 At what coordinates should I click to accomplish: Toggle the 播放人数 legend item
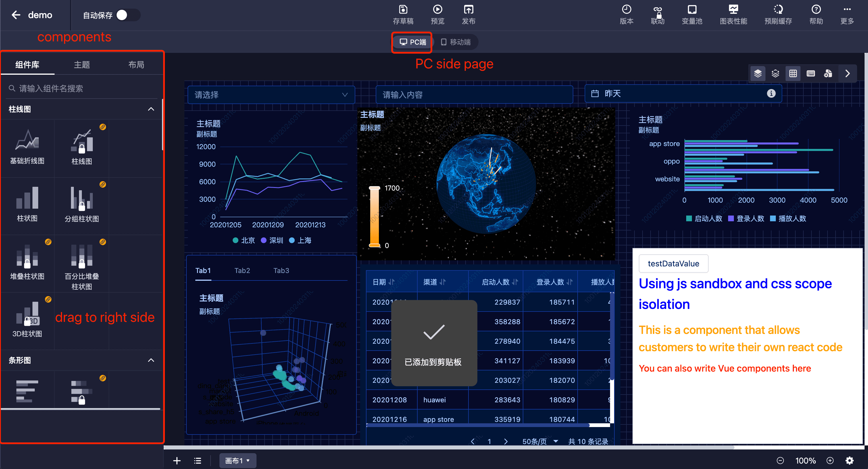click(x=788, y=218)
